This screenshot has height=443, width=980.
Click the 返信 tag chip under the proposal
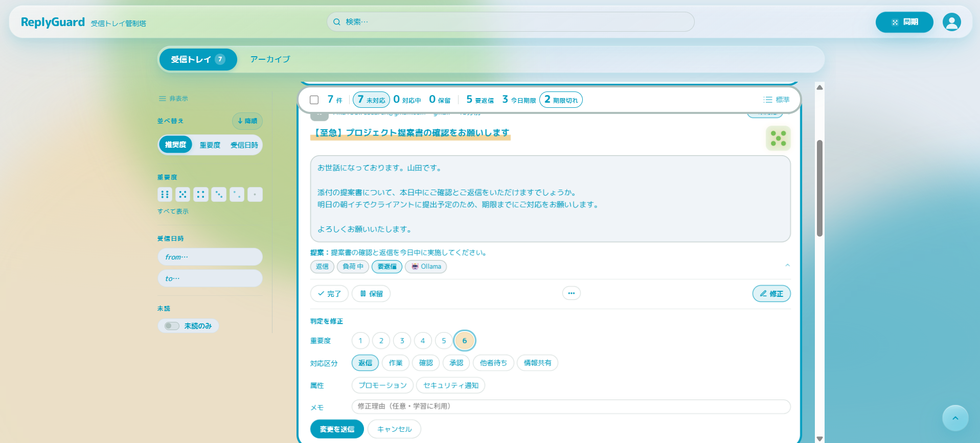click(x=322, y=267)
